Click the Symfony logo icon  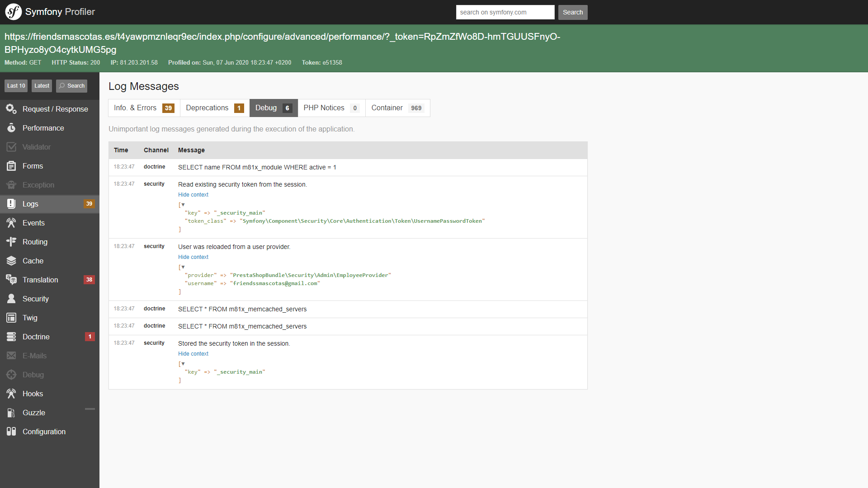(x=13, y=12)
